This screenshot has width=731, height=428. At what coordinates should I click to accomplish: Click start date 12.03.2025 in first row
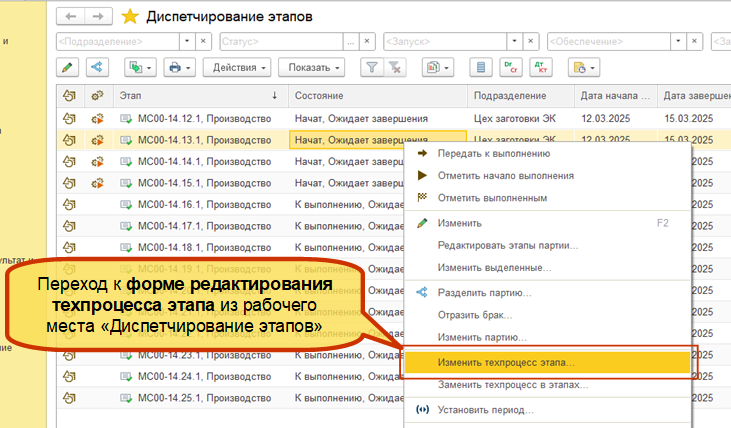point(606,118)
